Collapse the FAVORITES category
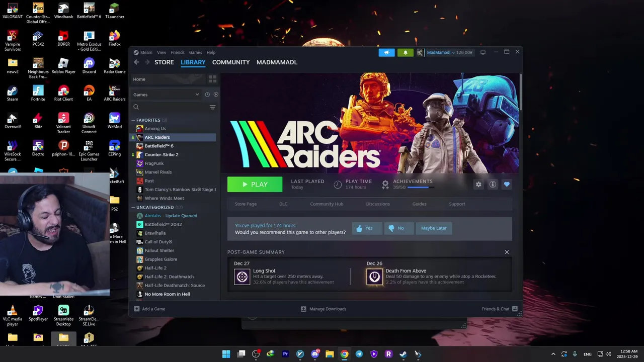 point(133,120)
